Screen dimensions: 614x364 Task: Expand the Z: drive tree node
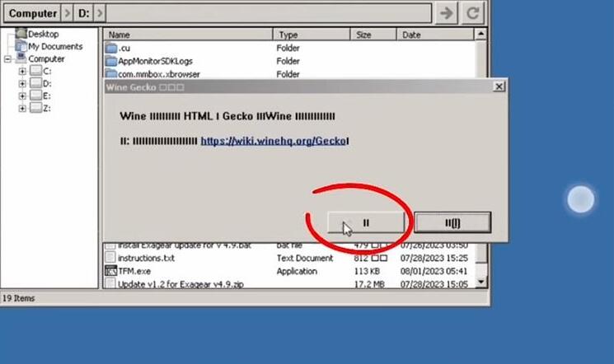coord(22,108)
